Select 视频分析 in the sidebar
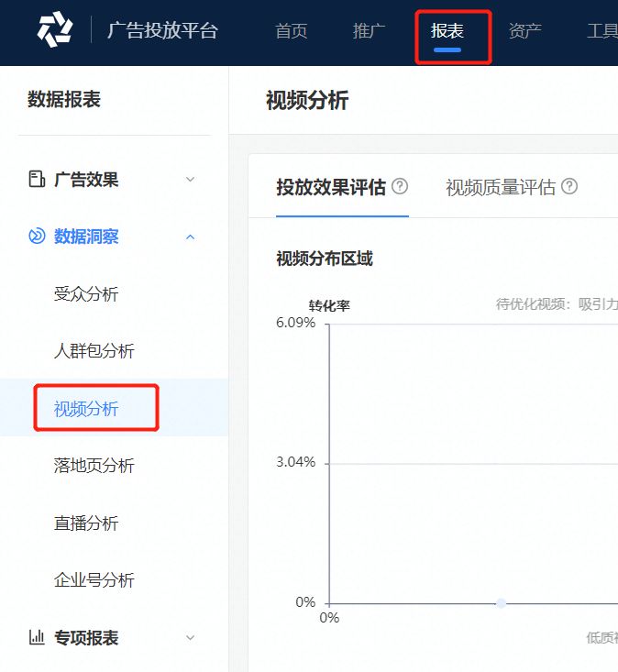Image resolution: width=618 pixels, height=672 pixels. pyautogui.click(x=86, y=409)
